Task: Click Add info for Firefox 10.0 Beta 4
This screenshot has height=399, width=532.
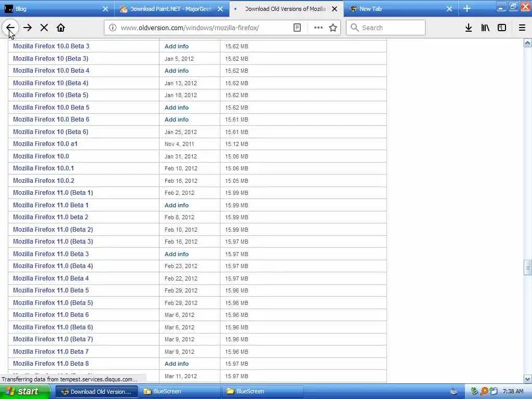Action: click(177, 71)
